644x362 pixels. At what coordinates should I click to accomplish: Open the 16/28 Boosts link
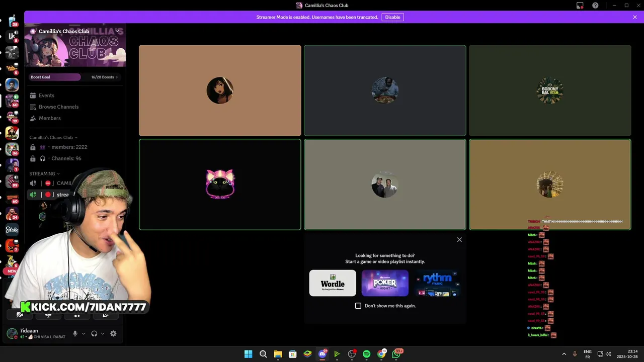tap(105, 77)
